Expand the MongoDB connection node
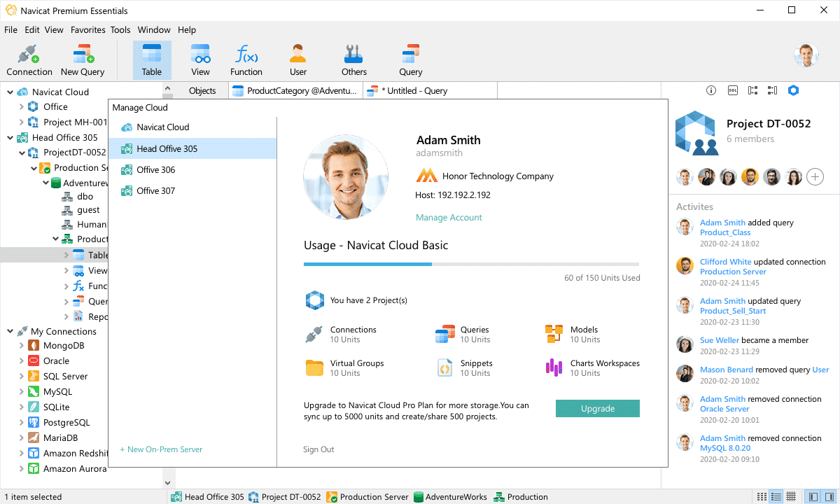Screen dimensions: 840x504 click(x=21, y=346)
